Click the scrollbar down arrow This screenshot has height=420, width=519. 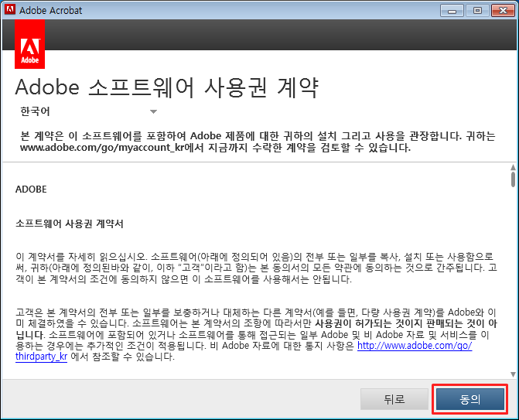coord(513,374)
